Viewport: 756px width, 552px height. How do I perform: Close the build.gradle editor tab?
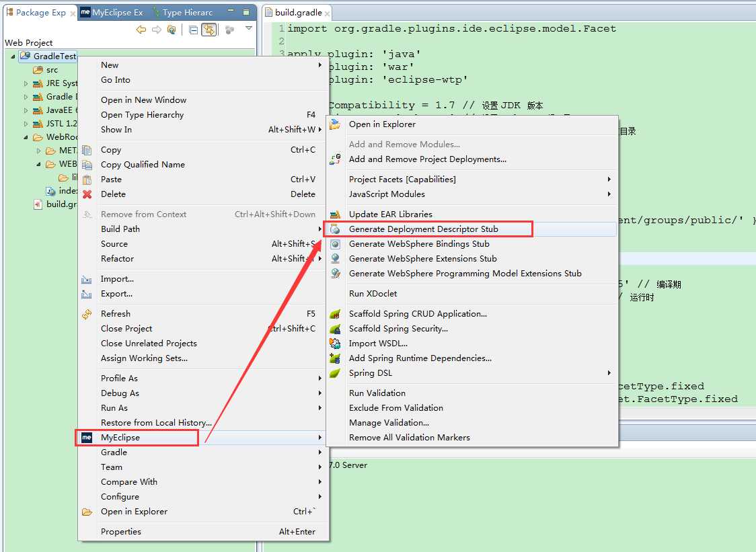(328, 13)
